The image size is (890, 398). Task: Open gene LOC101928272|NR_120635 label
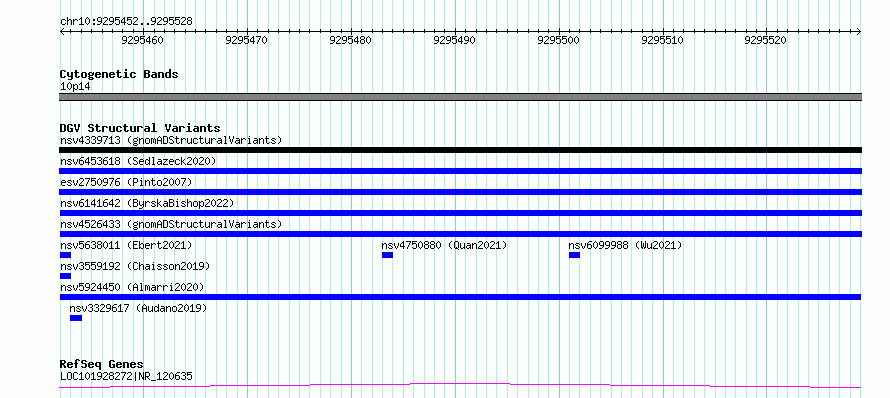[x=126, y=376]
